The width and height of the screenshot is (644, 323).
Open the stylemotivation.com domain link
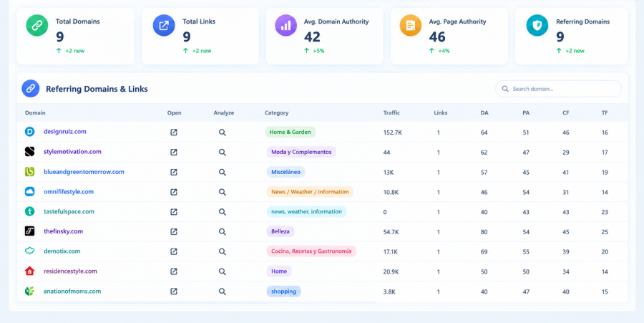click(72, 152)
